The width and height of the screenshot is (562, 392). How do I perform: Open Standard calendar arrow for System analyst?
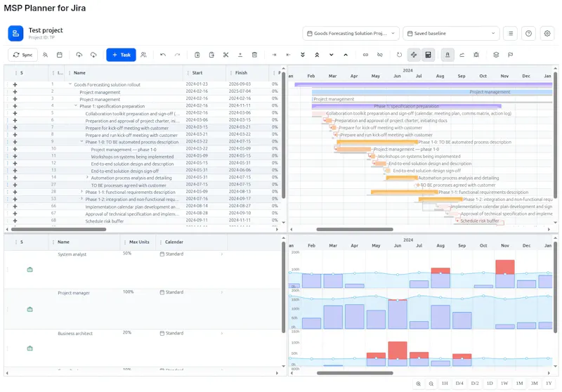tap(222, 254)
